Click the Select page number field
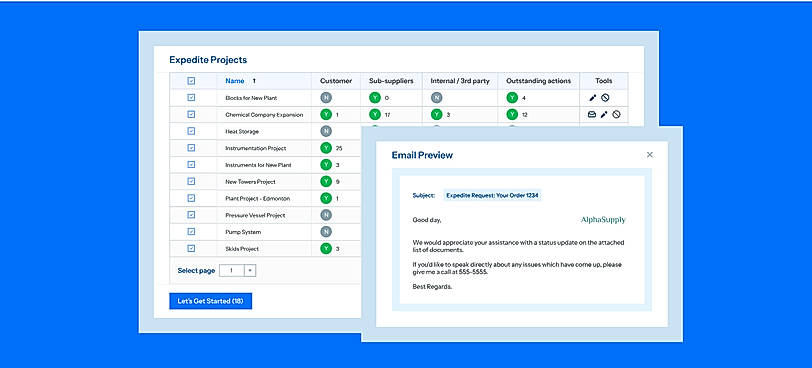The image size is (812, 368). 231,270
